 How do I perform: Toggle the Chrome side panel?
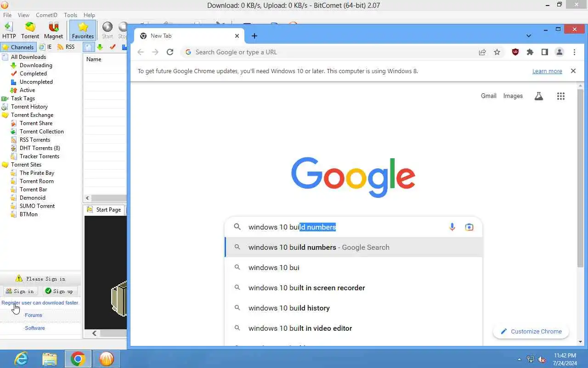pyautogui.click(x=545, y=52)
